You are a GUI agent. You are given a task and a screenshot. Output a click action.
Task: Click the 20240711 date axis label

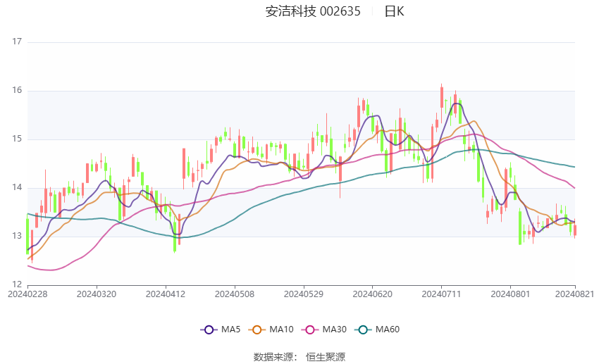coord(442,294)
